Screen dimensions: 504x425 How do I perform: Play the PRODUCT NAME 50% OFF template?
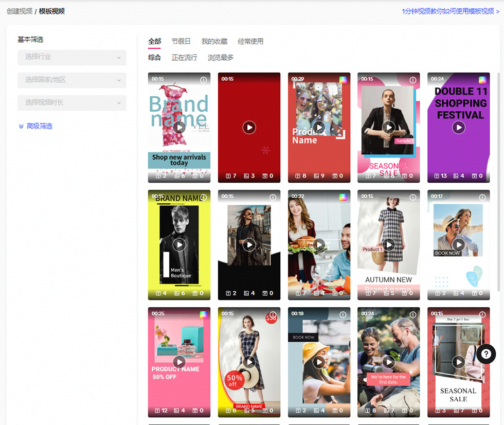[179, 362]
